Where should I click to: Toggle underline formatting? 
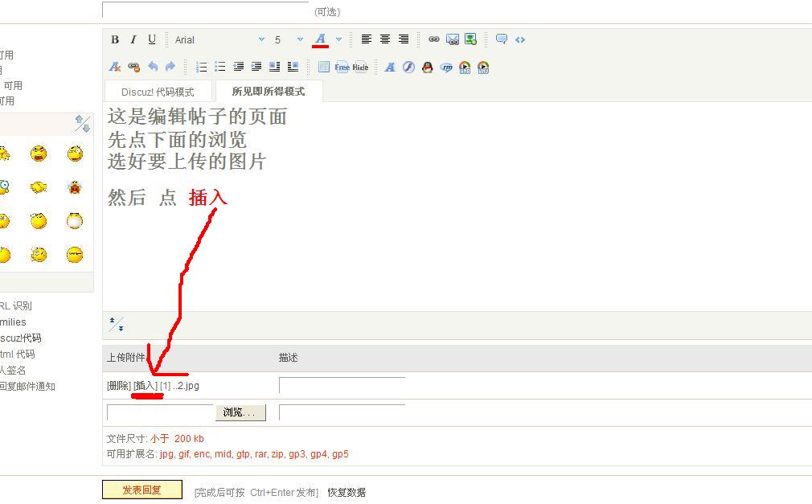pyautogui.click(x=152, y=39)
